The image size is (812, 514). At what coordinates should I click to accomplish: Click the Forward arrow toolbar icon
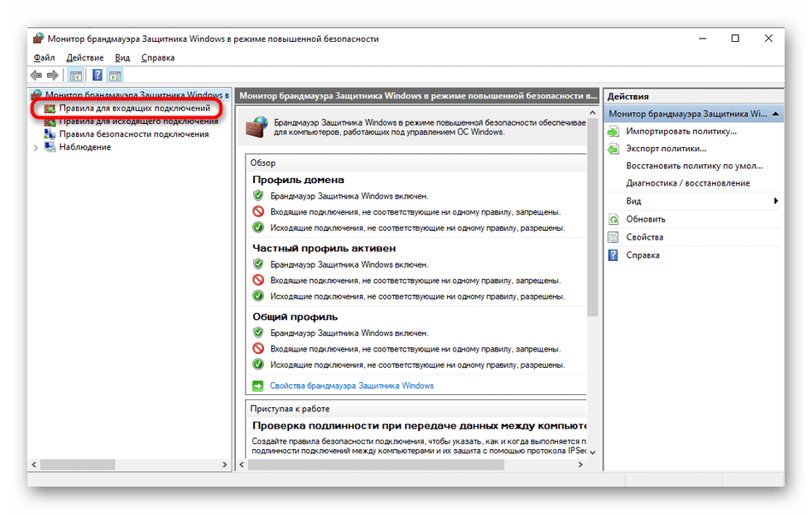52,75
